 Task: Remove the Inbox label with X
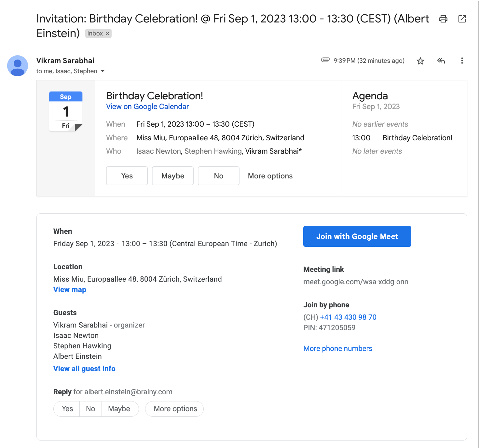click(x=107, y=34)
